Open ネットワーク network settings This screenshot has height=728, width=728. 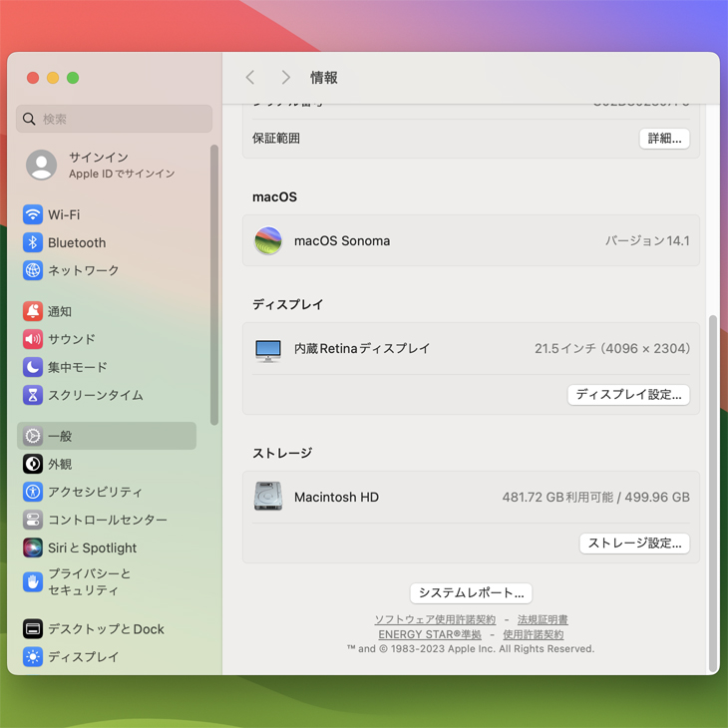83,270
